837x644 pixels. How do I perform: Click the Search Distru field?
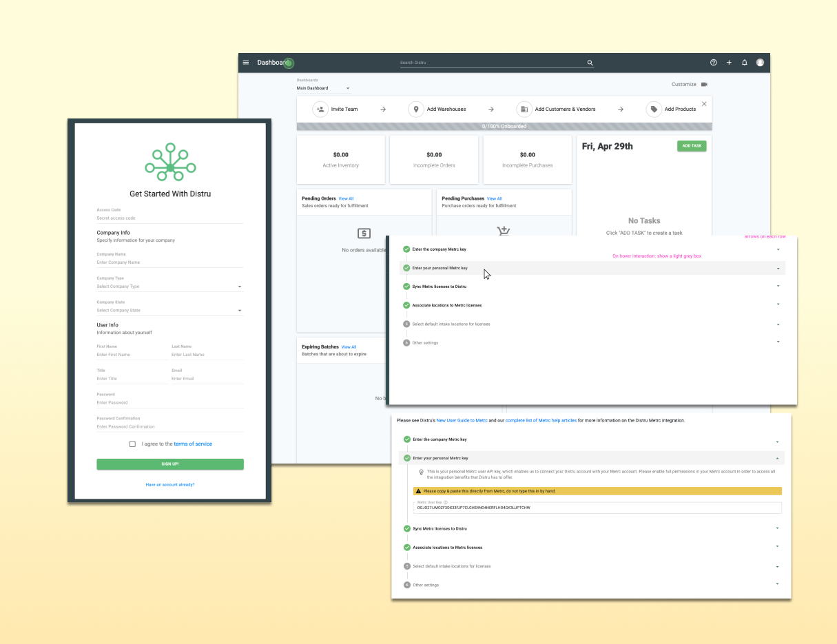click(x=492, y=63)
